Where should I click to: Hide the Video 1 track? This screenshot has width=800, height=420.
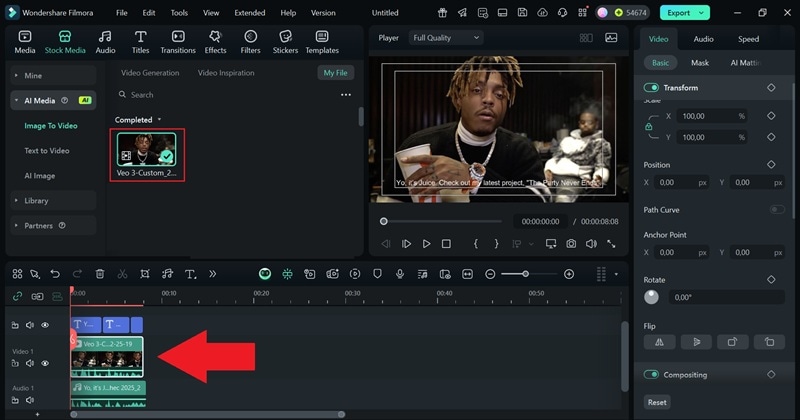click(45, 363)
